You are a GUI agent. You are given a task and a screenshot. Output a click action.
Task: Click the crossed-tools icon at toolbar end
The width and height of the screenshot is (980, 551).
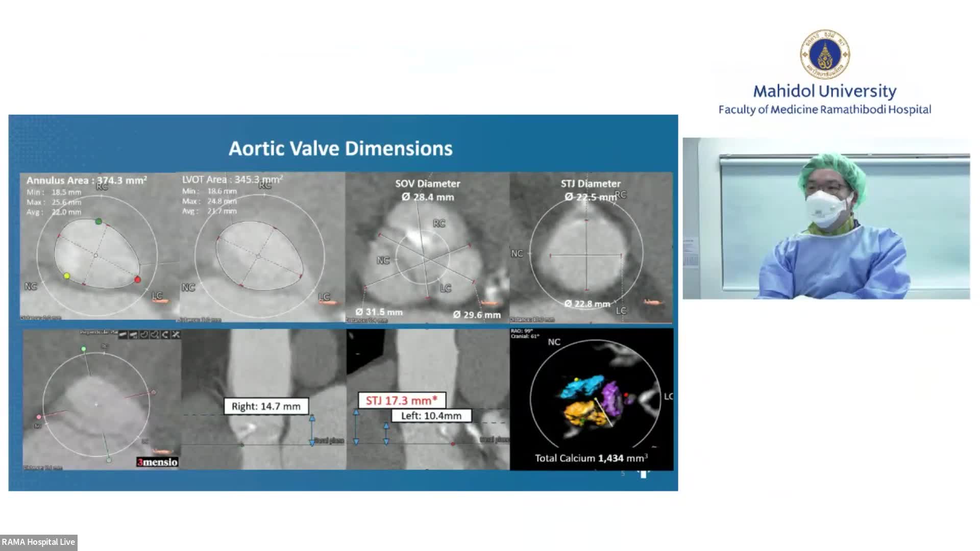(x=176, y=335)
